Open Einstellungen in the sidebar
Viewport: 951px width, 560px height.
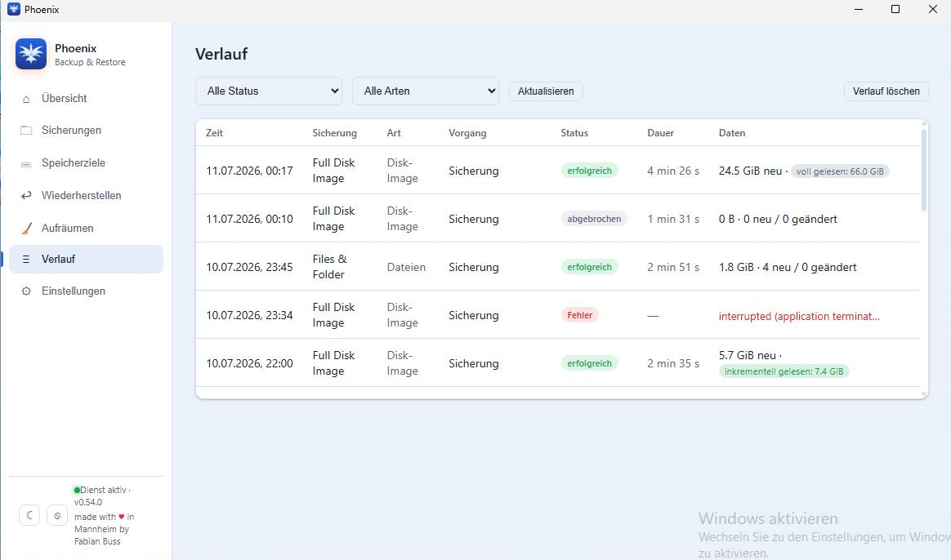click(x=86, y=291)
